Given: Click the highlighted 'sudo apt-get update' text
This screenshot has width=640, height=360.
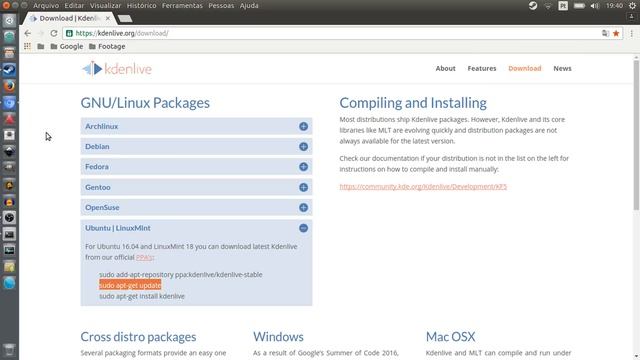Looking at the screenshot, I should click(130, 285).
